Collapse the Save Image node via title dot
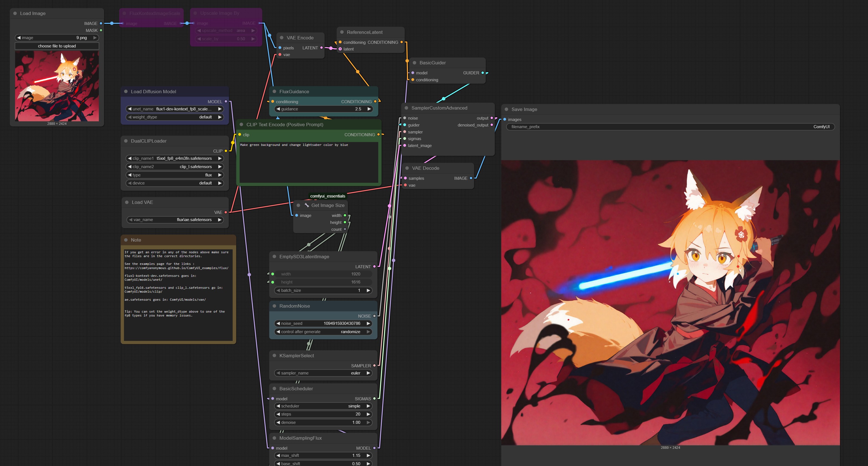The image size is (868, 466). pos(506,109)
